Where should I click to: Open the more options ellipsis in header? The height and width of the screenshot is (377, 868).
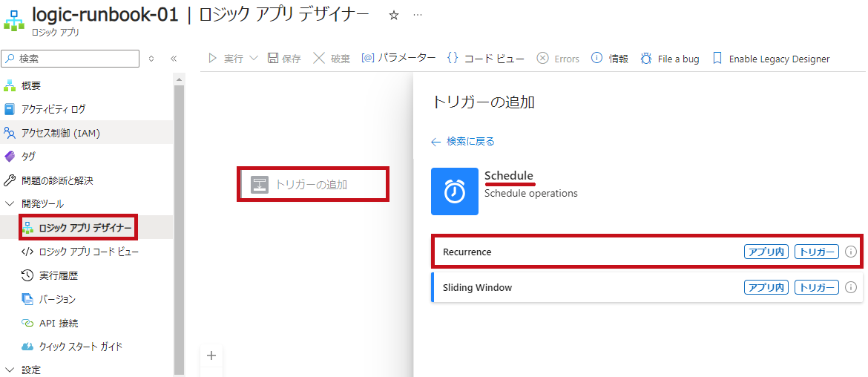point(418,16)
